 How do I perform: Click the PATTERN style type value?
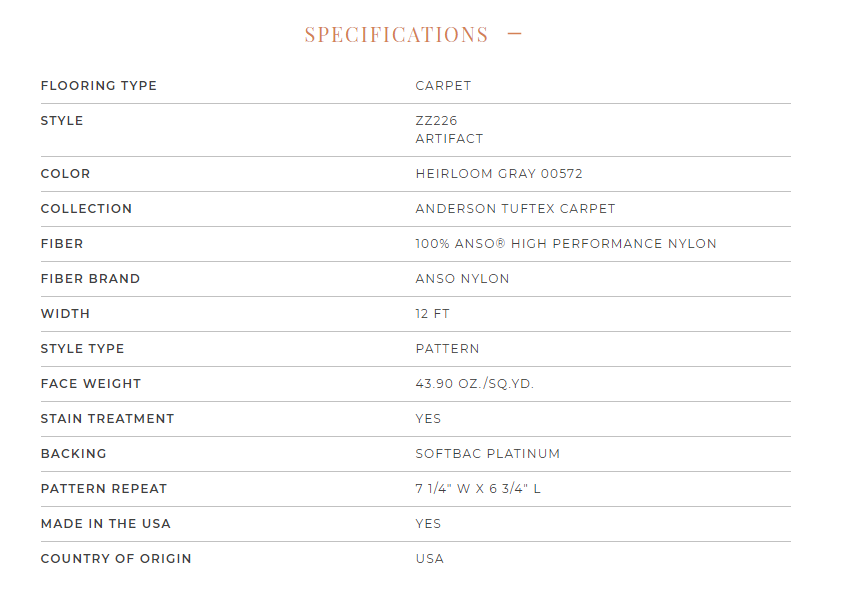(x=447, y=349)
